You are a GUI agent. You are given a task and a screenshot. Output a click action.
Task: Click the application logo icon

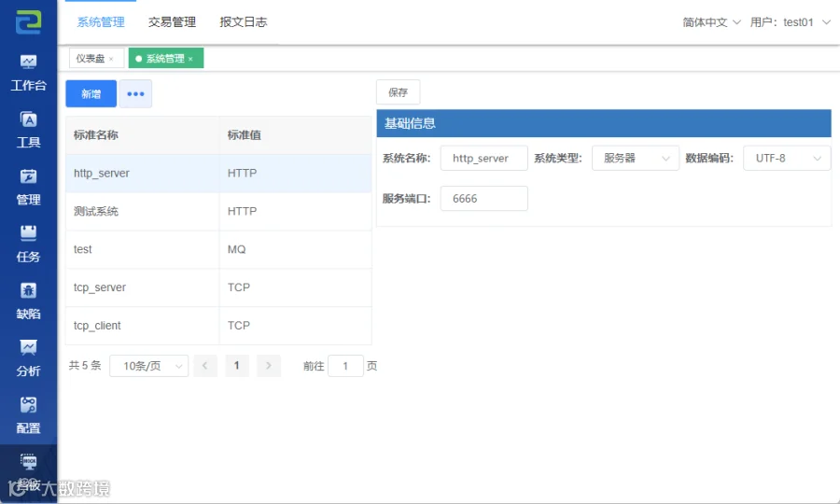click(28, 22)
